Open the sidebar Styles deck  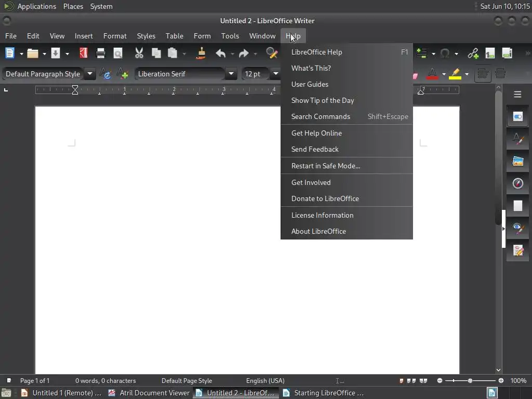coord(517,139)
